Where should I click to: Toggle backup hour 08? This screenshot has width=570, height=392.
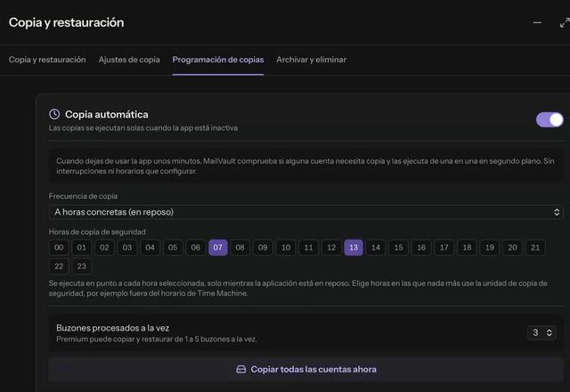tap(240, 248)
